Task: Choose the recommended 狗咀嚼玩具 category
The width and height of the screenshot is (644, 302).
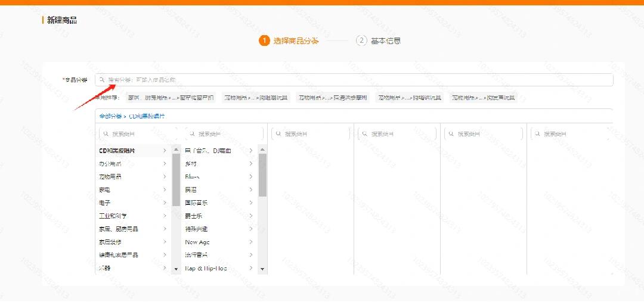Action: point(256,98)
